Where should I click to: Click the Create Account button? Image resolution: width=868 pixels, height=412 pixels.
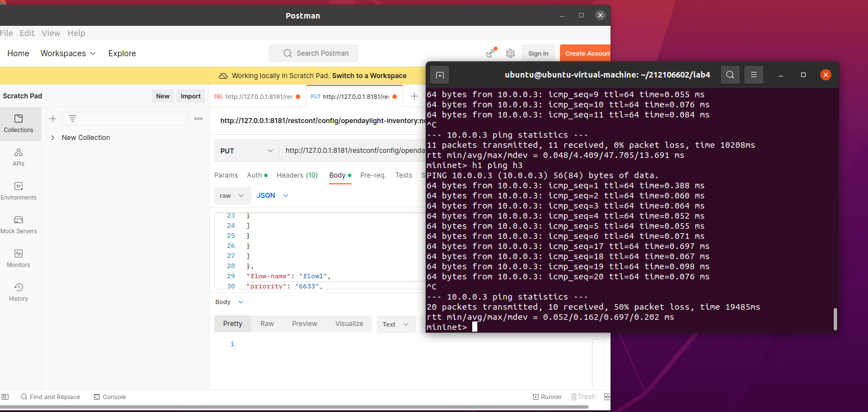(585, 53)
